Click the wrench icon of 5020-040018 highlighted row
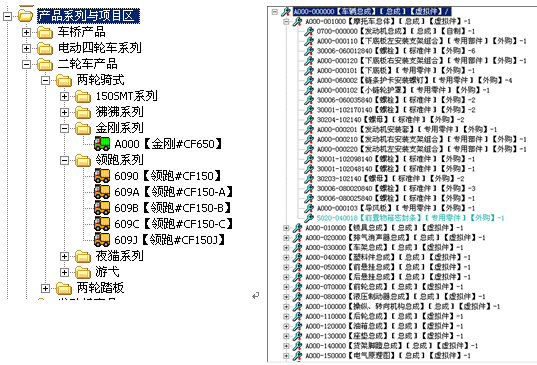This screenshot has height=365, width=537. click(309, 218)
